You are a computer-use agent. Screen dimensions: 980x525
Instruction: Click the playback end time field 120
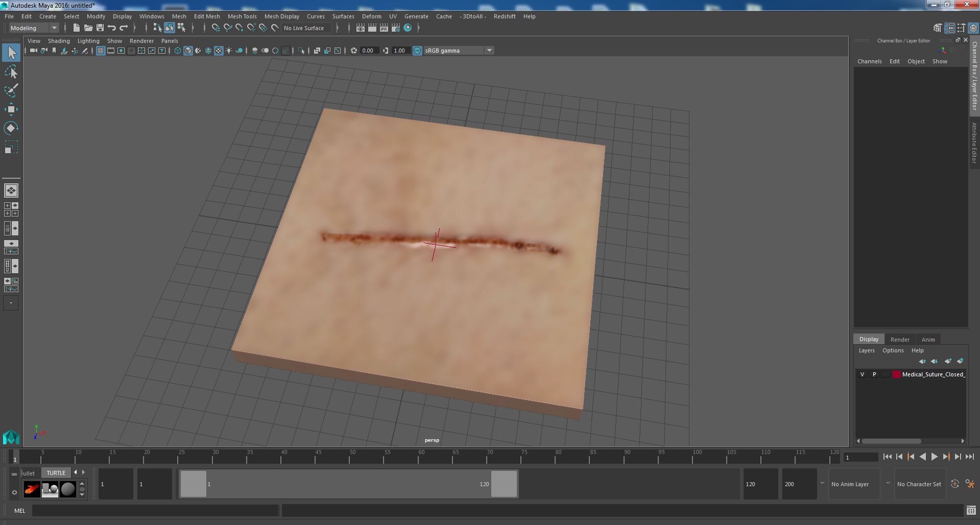pyautogui.click(x=760, y=484)
